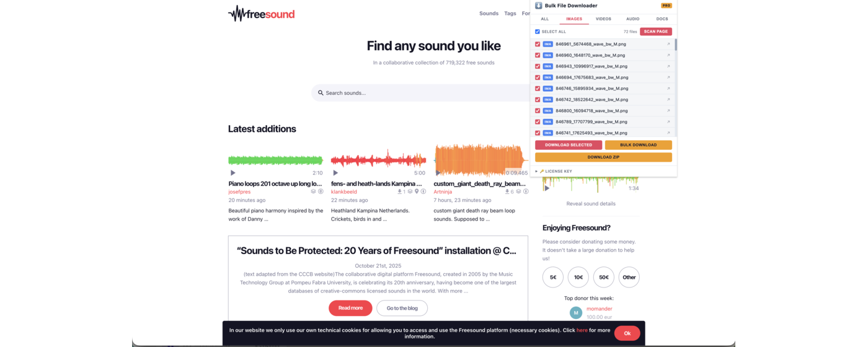Click the search magnifier icon
Viewport: 868px width, 347px height.
(x=321, y=93)
